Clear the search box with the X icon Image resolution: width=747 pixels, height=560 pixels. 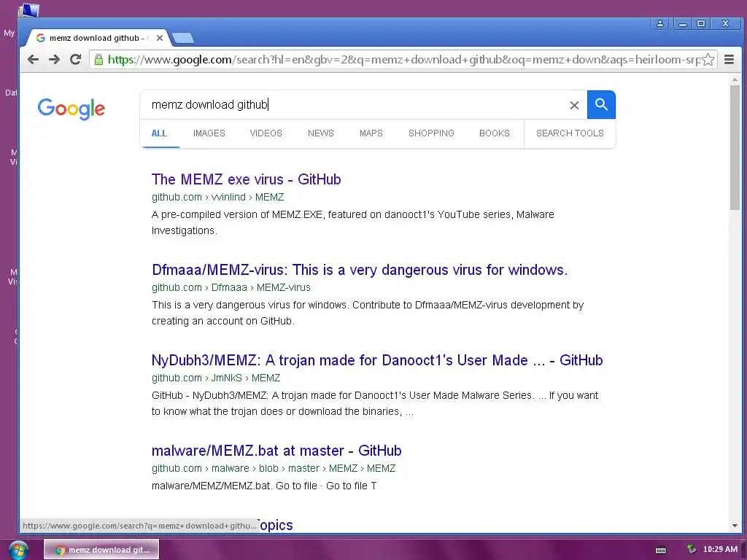575,105
